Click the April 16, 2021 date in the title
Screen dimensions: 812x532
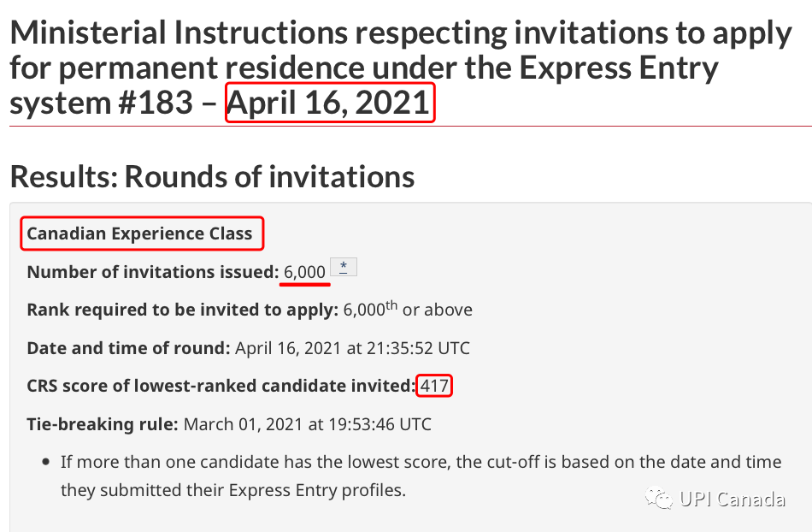click(330, 103)
